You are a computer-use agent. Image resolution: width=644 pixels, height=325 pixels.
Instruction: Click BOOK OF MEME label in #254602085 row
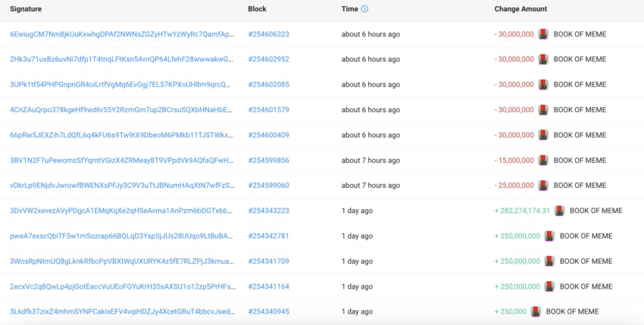(x=580, y=85)
